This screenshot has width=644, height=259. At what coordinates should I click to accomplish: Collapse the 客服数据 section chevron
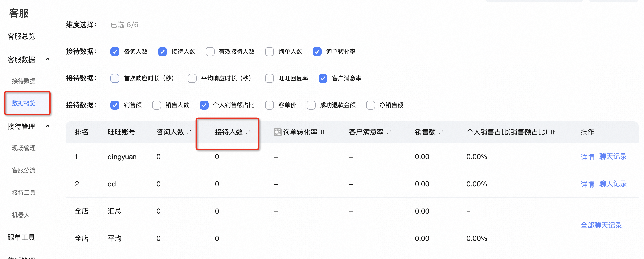(x=48, y=59)
